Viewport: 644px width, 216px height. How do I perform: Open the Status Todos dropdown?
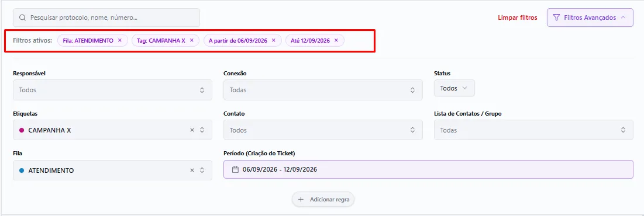[x=454, y=88]
